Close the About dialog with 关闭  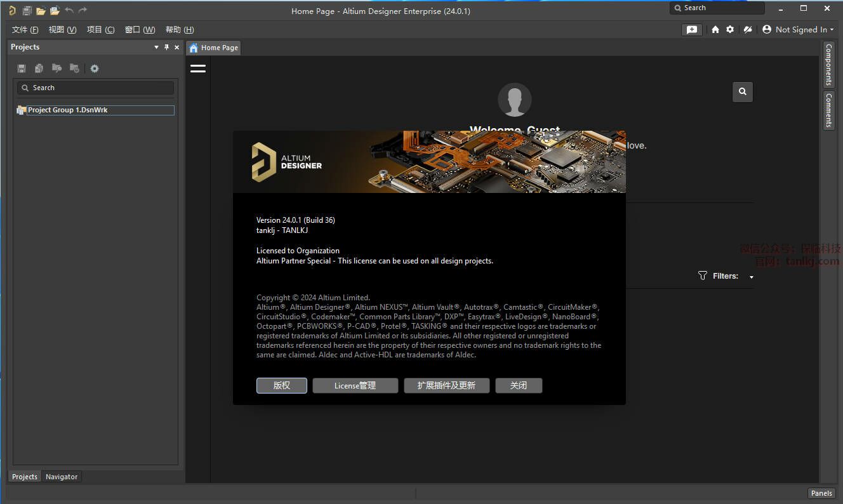click(519, 385)
